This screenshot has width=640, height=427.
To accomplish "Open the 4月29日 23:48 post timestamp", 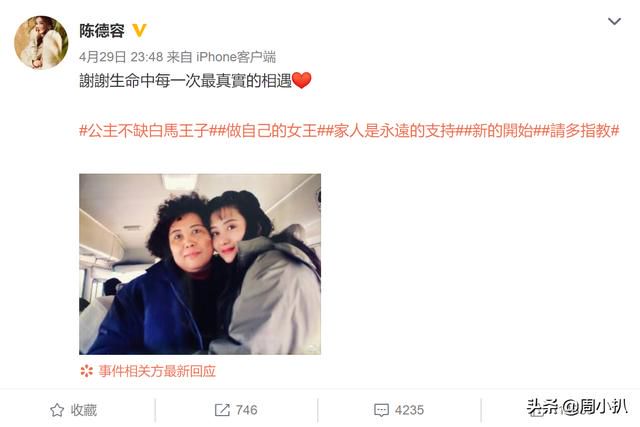I will coord(121,57).
